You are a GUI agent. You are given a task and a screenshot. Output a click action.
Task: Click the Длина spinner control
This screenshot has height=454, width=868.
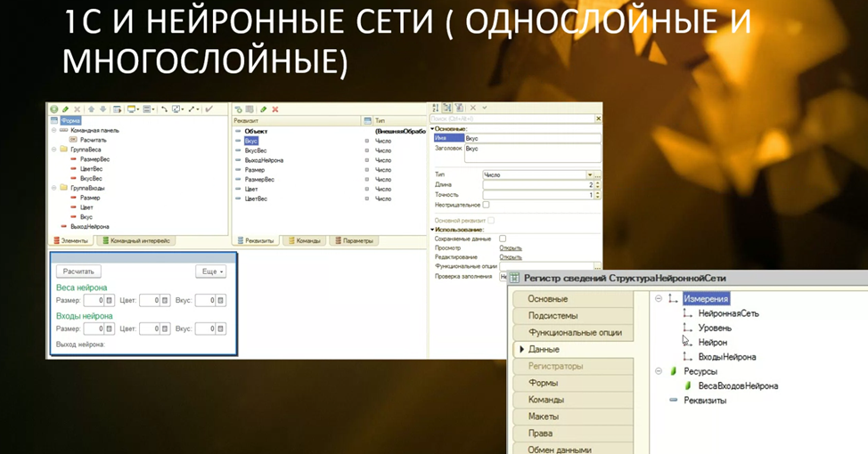point(597,184)
